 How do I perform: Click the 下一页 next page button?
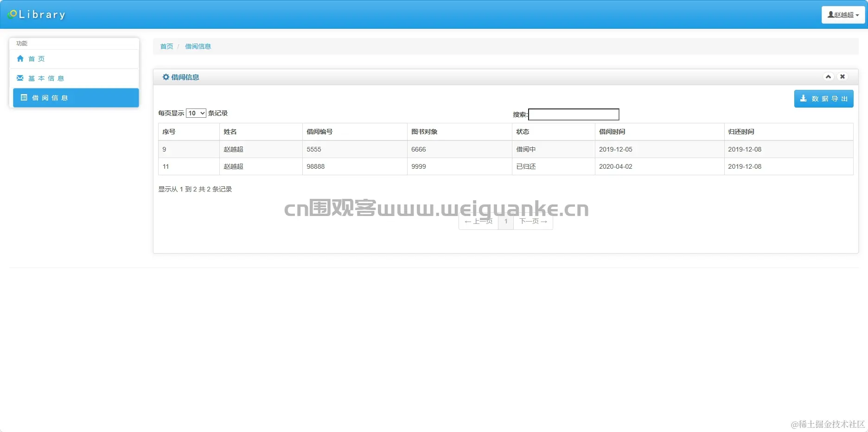[533, 222]
